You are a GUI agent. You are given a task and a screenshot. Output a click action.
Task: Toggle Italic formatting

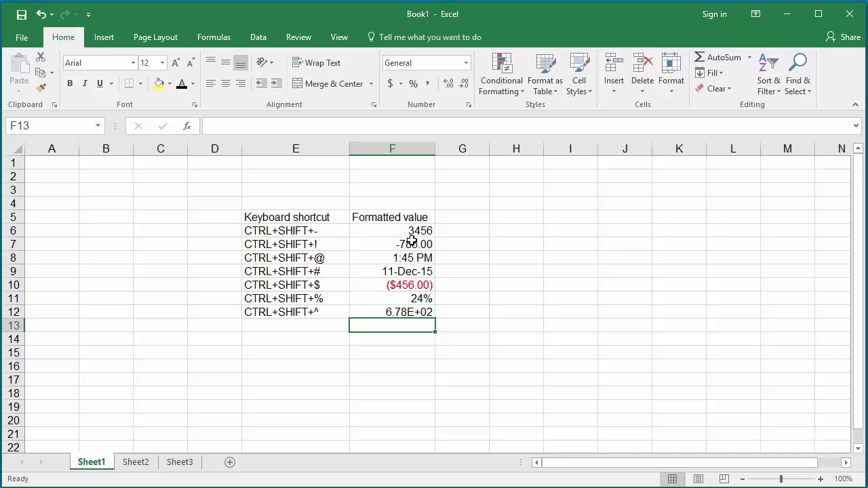(85, 84)
